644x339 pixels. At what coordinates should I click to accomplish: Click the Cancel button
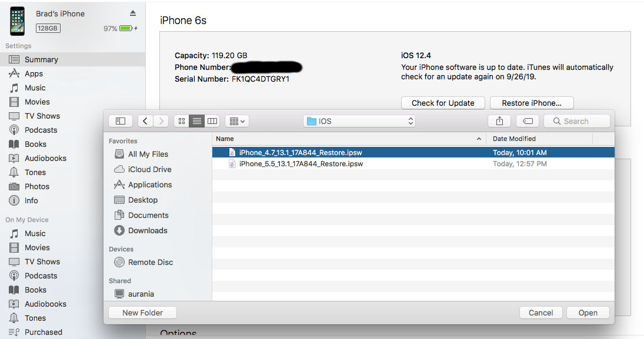tap(541, 313)
